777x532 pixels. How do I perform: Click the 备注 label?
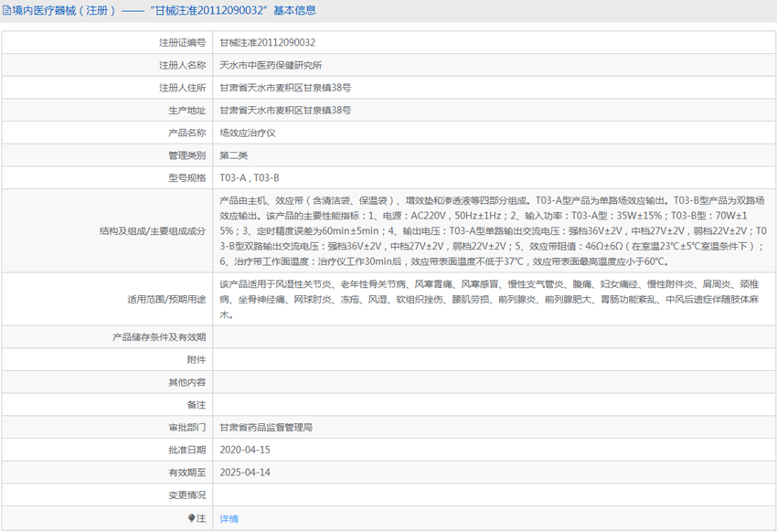pos(197,405)
